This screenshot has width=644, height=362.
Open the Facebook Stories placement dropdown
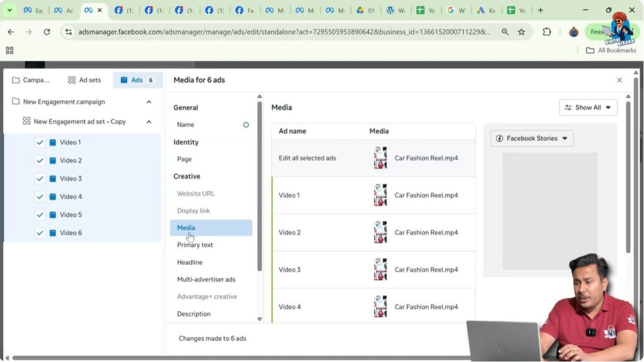tap(532, 138)
